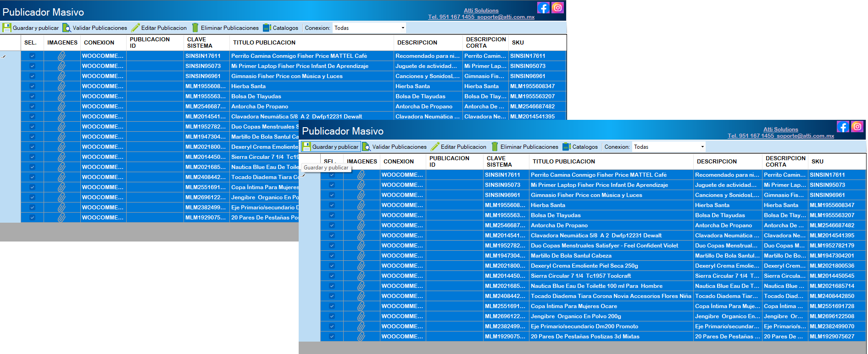Uncheck Antorcha De Propano row in front window
Image resolution: width=868 pixels, height=354 pixels.
tap(332, 225)
